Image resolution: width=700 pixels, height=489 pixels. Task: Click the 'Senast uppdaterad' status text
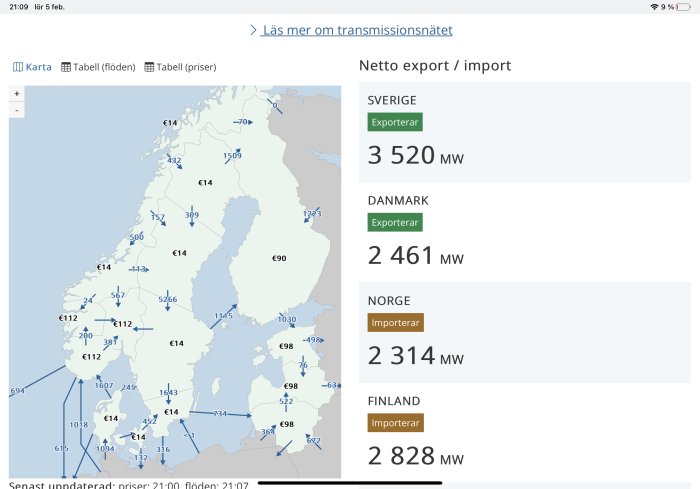tap(129, 485)
